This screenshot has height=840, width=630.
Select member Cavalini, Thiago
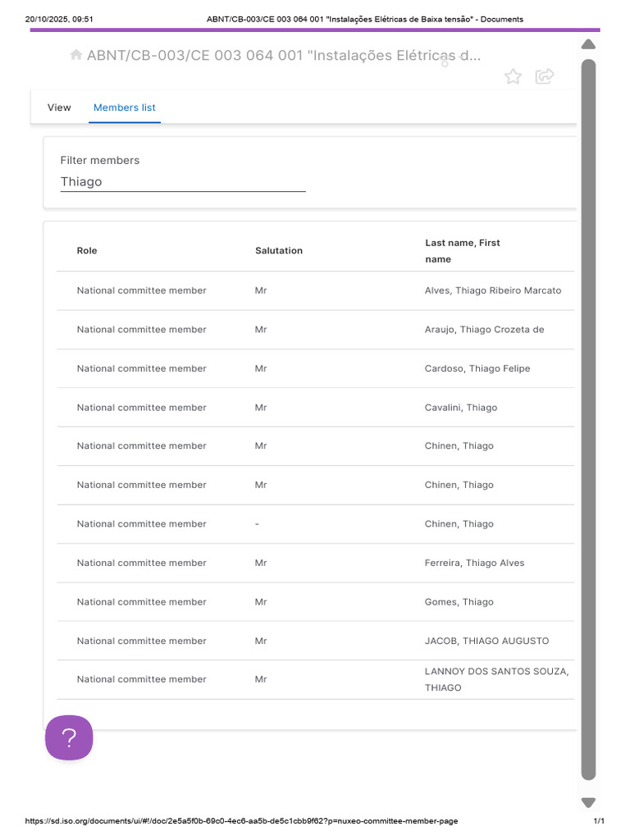[461, 408]
